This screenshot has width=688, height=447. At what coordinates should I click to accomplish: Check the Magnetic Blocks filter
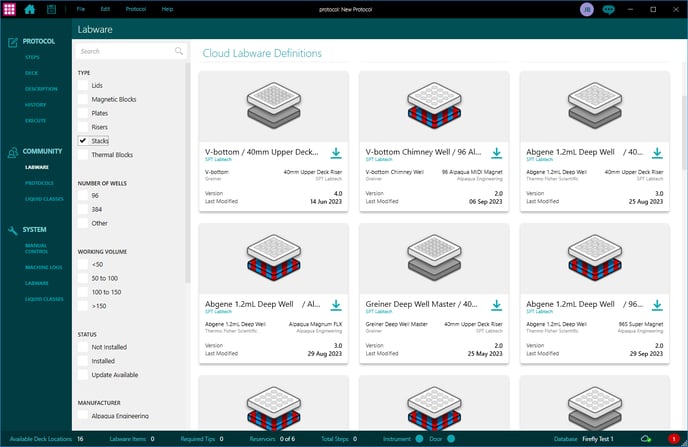point(82,99)
